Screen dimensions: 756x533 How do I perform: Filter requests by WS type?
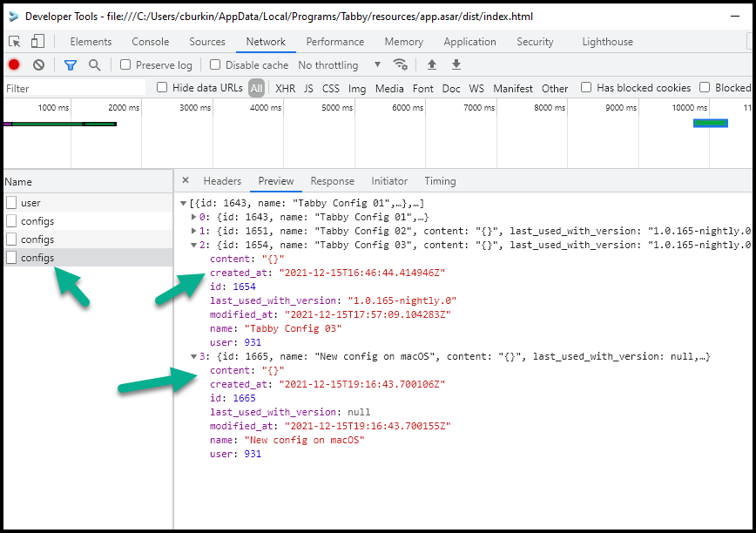pos(476,88)
